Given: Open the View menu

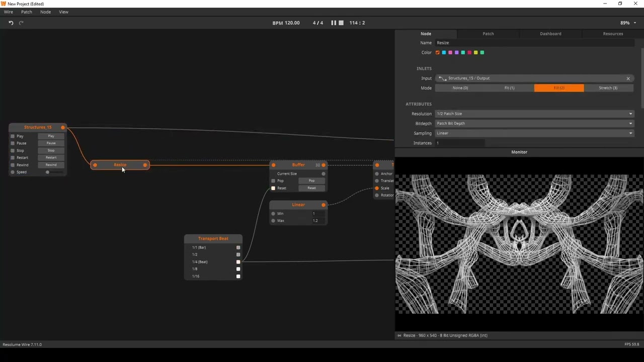Looking at the screenshot, I should pyautogui.click(x=63, y=12).
